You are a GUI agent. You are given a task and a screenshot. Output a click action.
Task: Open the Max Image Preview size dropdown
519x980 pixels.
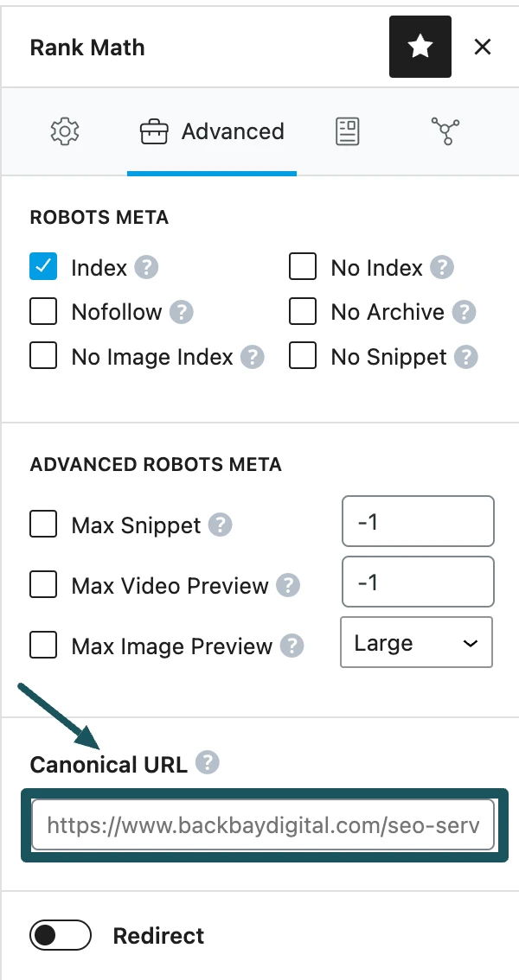point(416,643)
